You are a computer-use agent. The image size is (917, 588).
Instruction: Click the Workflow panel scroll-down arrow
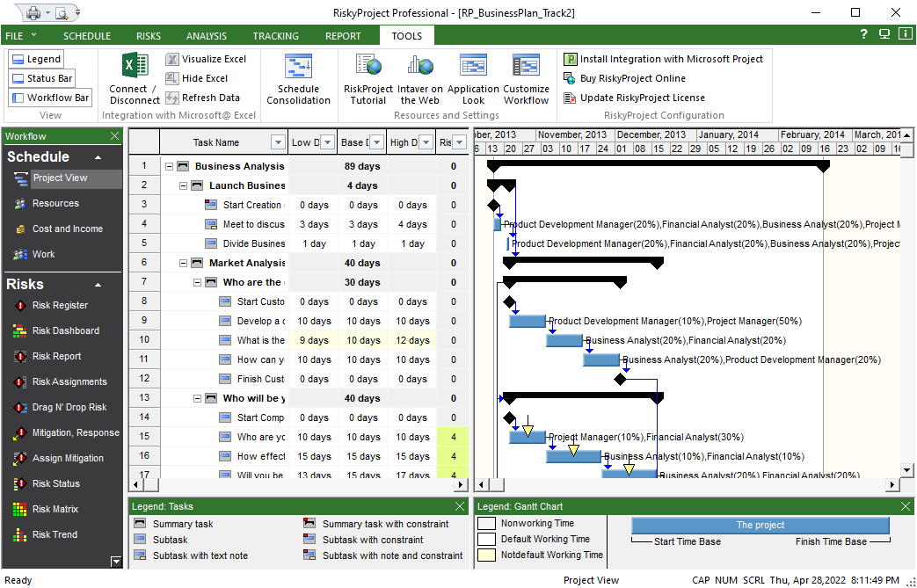pos(116,562)
